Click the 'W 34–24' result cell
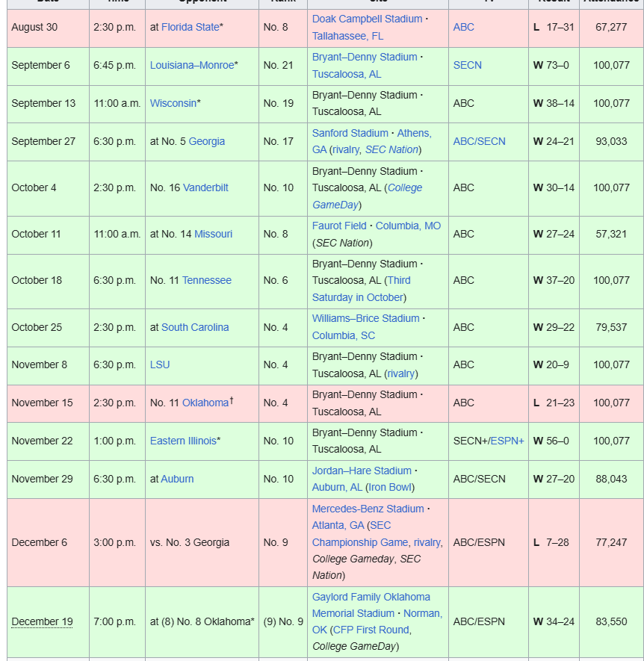Viewport: 644px width, 661px height. [x=554, y=622]
